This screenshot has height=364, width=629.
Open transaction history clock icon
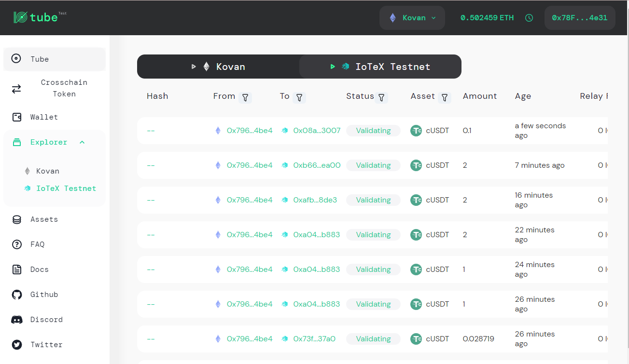tap(529, 18)
